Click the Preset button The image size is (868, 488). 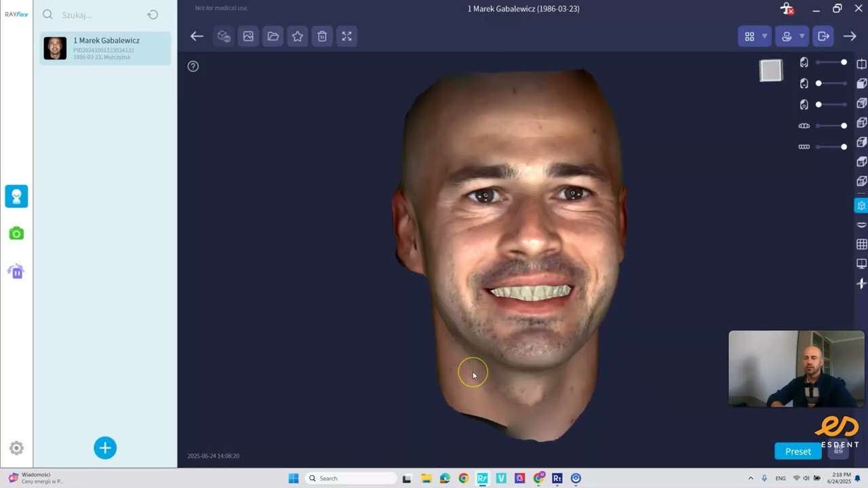(x=798, y=451)
